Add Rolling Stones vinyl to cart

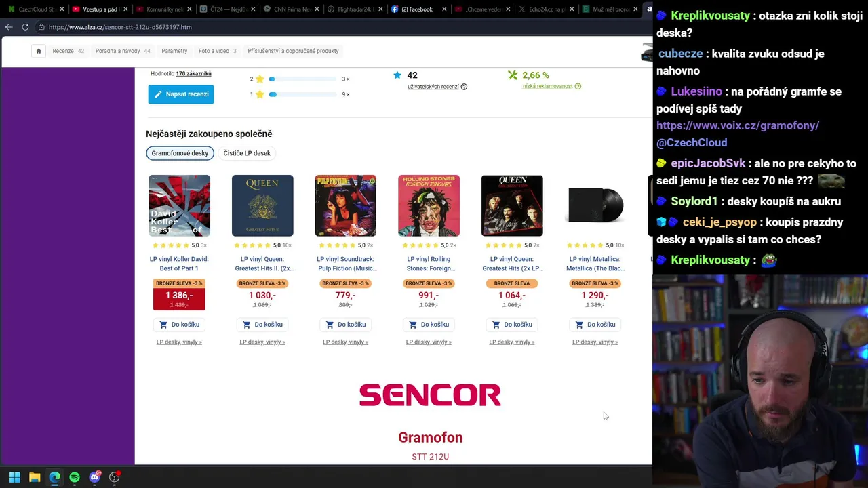coord(429,325)
